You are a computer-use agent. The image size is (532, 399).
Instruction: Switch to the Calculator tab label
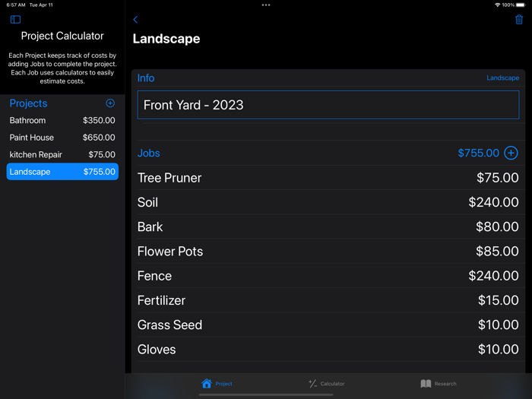(x=332, y=384)
